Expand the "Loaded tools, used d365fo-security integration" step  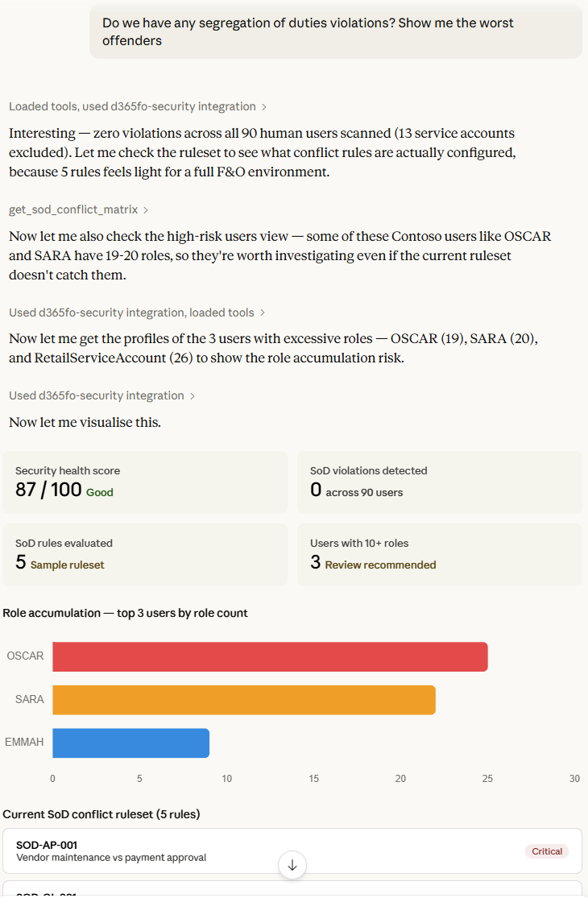(137, 106)
